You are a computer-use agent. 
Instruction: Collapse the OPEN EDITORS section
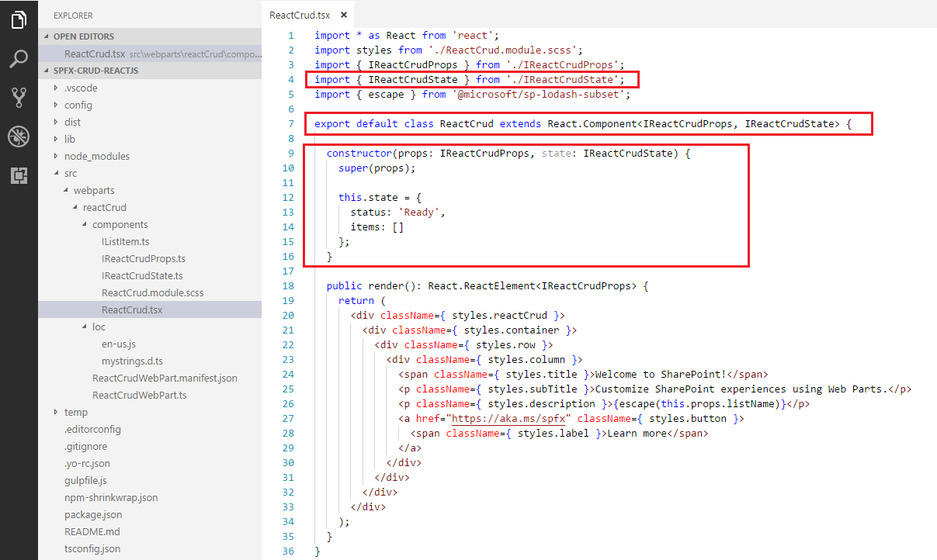83,36
